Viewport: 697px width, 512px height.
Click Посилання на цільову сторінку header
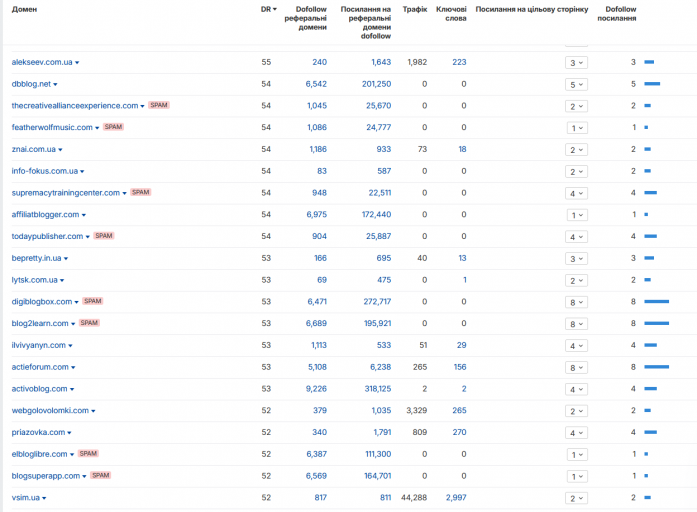coord(532,9)
